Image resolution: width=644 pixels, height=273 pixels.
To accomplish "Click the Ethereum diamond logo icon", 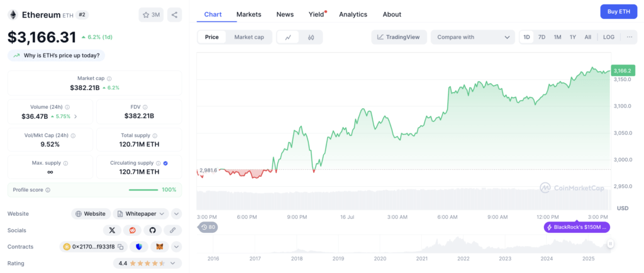I will pyautogui.click(x=13, y=14).
